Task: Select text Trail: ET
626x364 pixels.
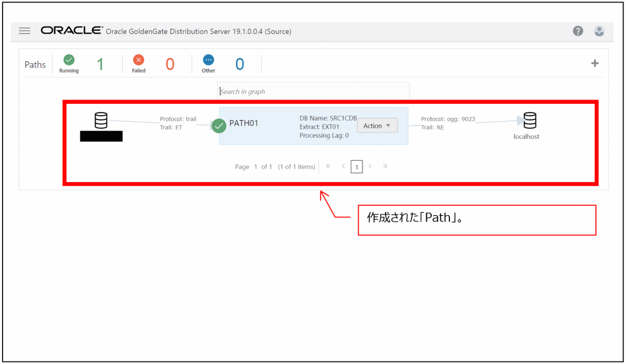Action: coord(171,127)
